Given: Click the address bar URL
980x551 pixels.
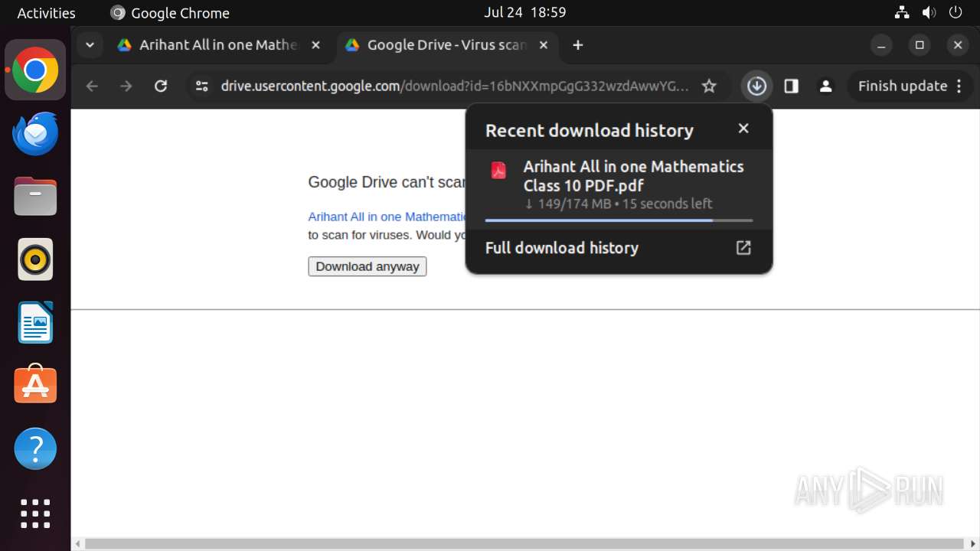Looking at the screenshot, I should pyautogui.click(x=455, y=86).
